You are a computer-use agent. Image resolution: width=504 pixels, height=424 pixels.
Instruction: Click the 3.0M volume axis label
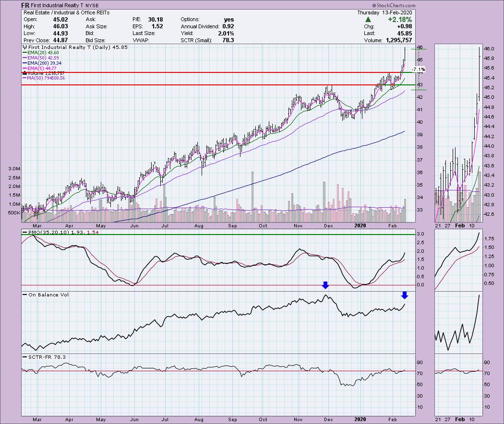pos(14,169)
